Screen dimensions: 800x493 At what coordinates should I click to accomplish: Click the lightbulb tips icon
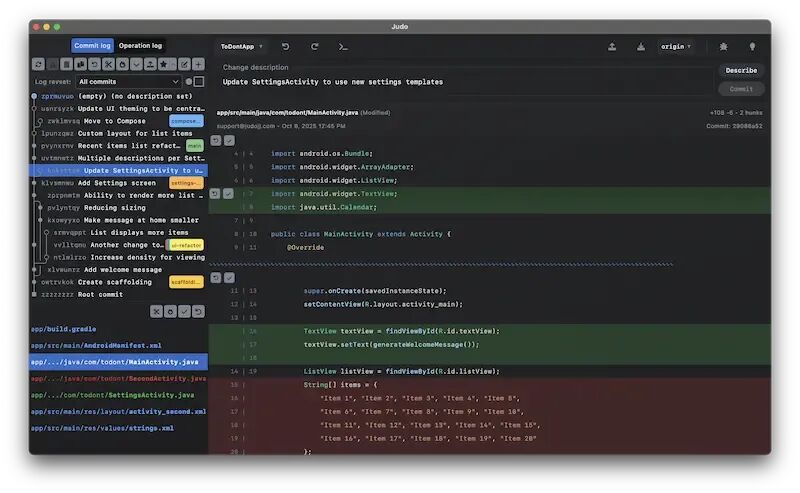tap(752, 46)
